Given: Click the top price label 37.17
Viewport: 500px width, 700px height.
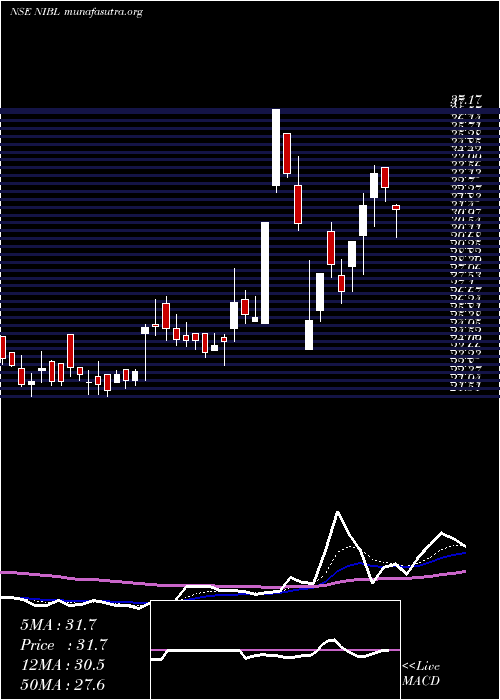Looking at the screenshot, I should click(x=466, y=102).
